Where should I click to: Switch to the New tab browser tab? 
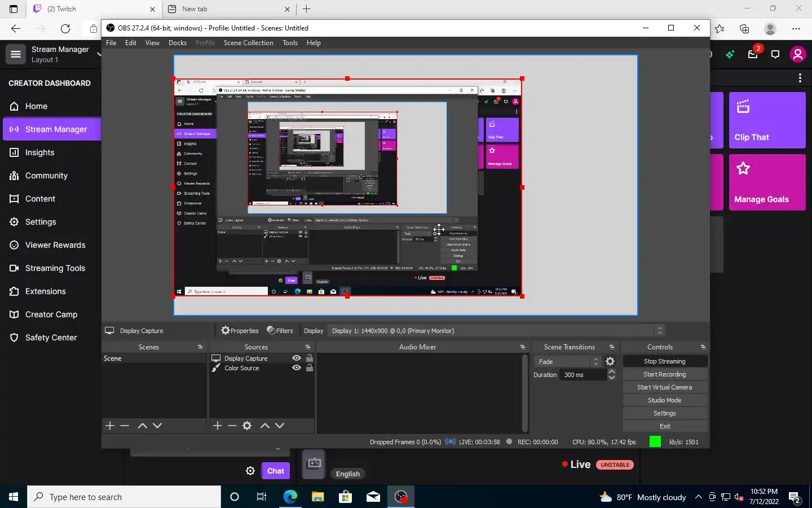[x=230, y=9]
